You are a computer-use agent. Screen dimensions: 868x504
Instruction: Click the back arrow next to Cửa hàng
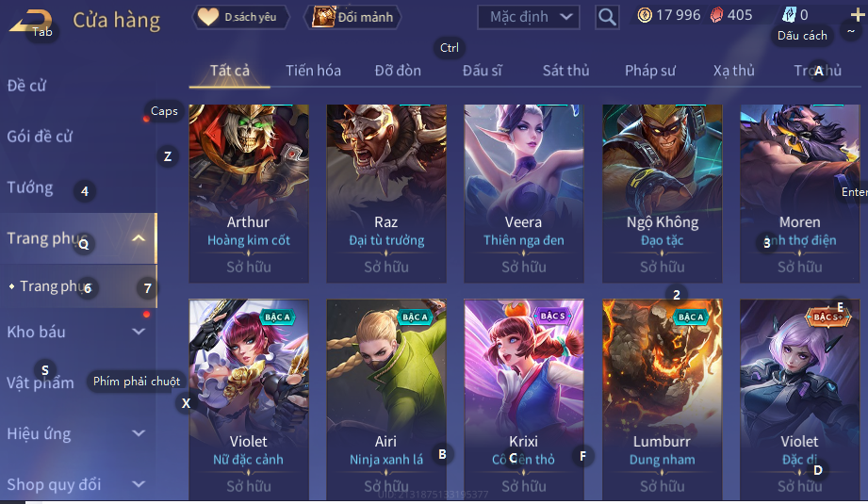coord(30,22)
